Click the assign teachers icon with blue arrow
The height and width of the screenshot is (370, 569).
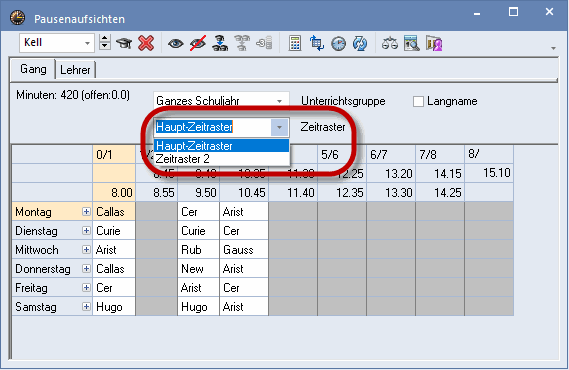click(220, 44)
